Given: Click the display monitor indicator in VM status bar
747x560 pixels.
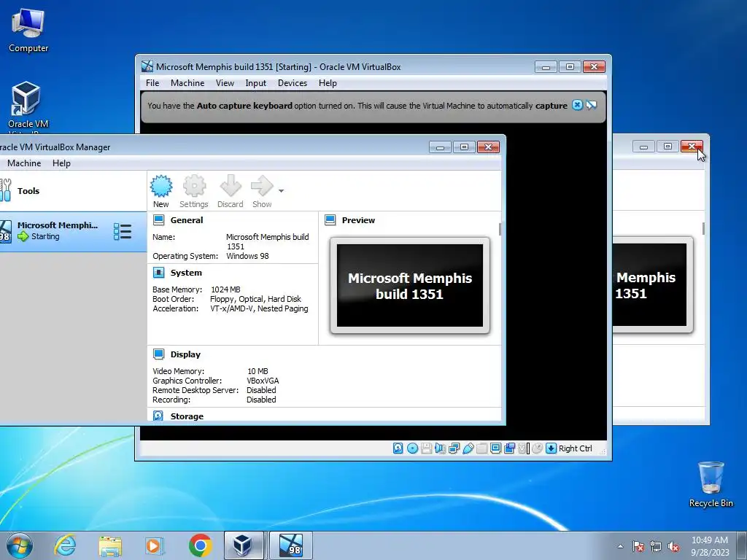Looking at the screenshot, I should [495, 448].
